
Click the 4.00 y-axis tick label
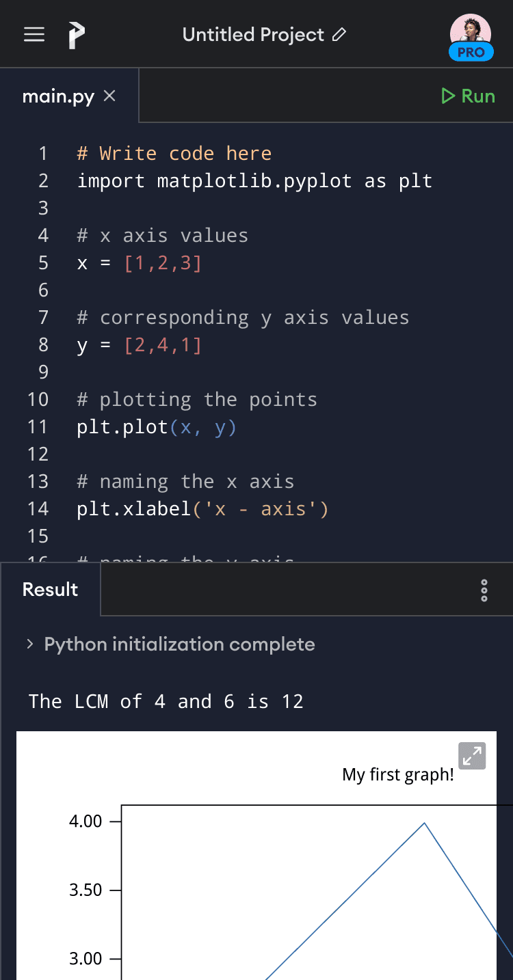click(x=85, y=821)
